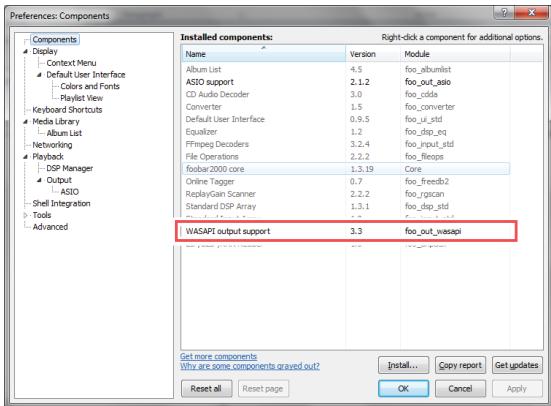Click Reset all button

click(206, 389)
